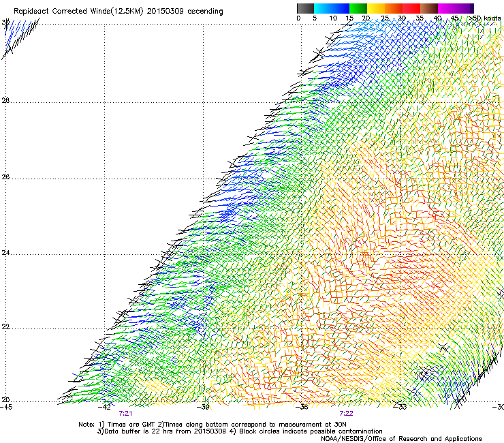Screen dimensions: 504x443
Task: Click the longitude label -39
Action: tap(203, 407)
